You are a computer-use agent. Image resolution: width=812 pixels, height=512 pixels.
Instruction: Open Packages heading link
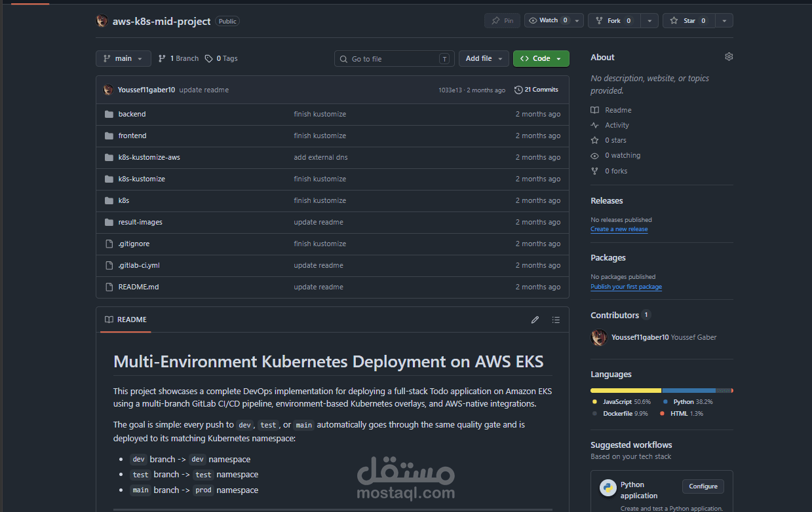(608, 257)
